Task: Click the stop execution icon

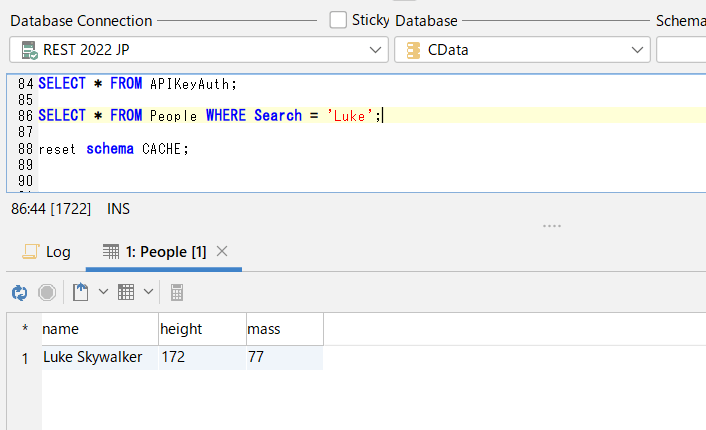Action: tap(47, 293)
